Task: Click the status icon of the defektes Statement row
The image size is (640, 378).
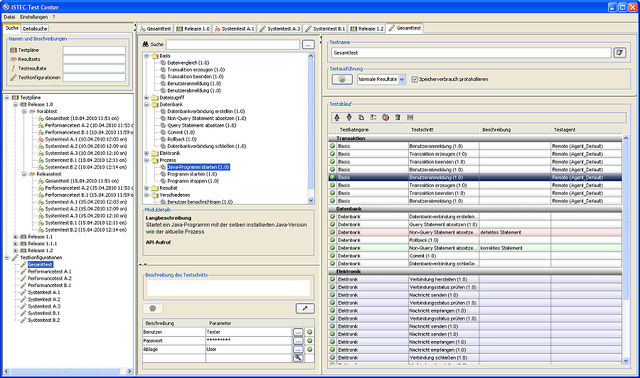Action: click(333, 232)
